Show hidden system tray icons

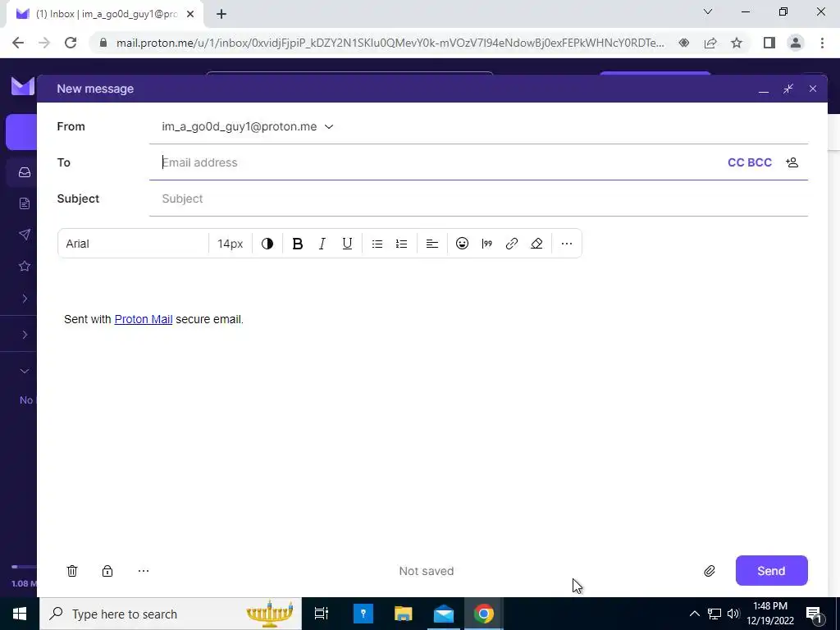pyautogui.click(x=694, y=614)
